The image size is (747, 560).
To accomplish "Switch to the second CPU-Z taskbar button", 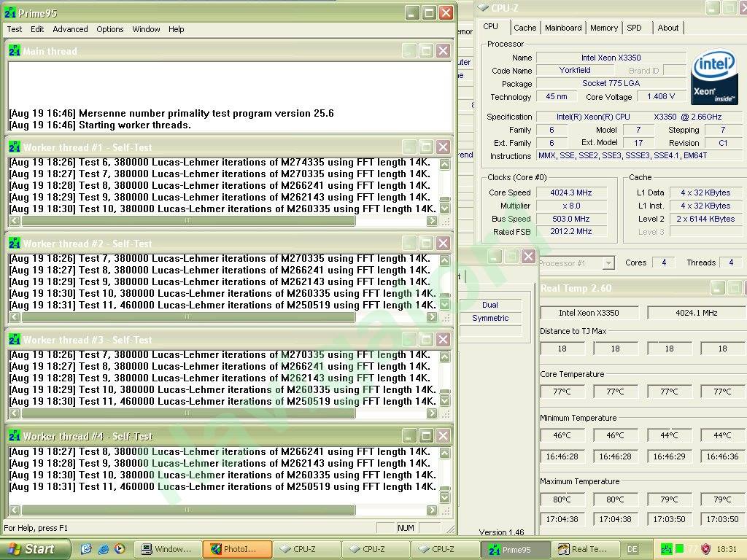I will pos(376,549).
